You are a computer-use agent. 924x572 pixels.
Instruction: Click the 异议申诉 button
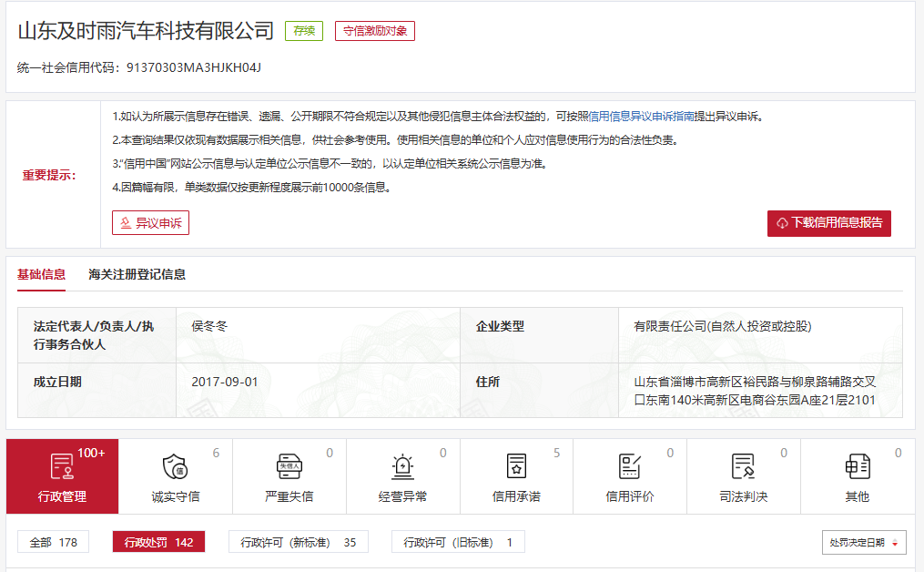(x=150, y=223)
